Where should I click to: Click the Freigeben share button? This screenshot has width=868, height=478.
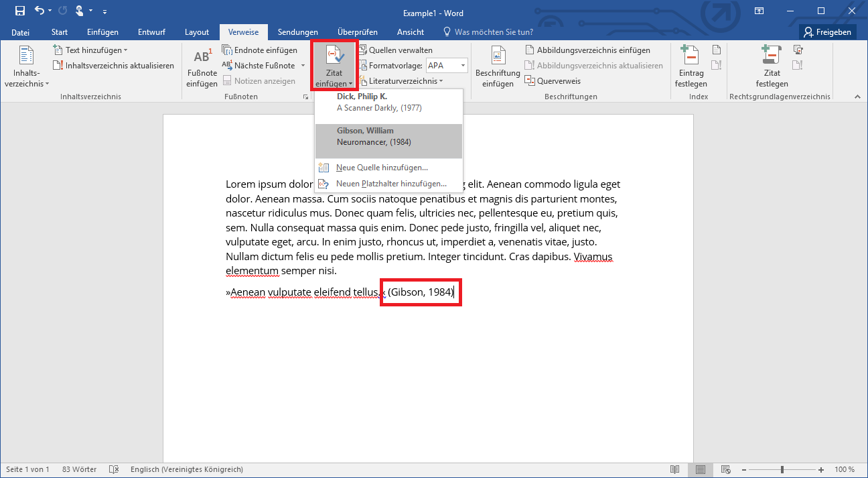(x=828, y=32)
